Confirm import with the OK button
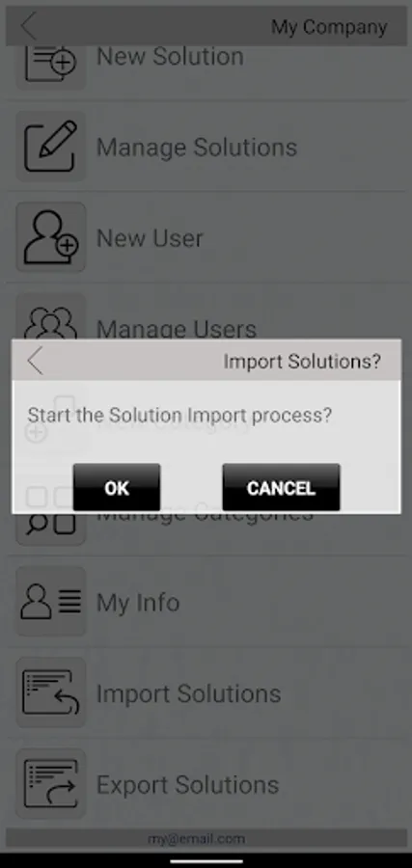Screen dimensions: 412x868 tap(117, 487)
